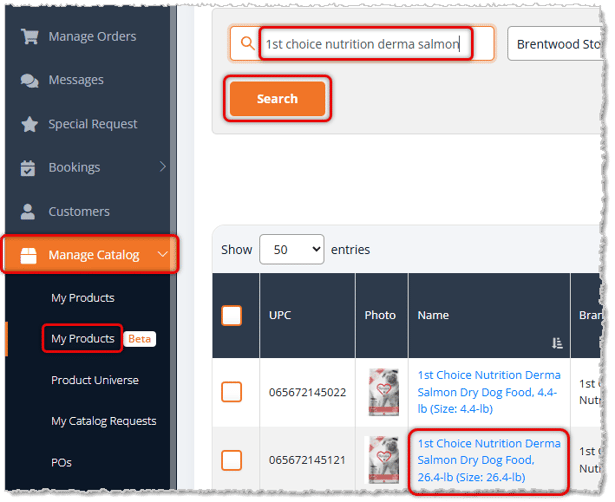Image resolution: width=615 pixels, height=502 pixels.
Task: Toggle the select-all header checkbox
Action: click(231, 315)
